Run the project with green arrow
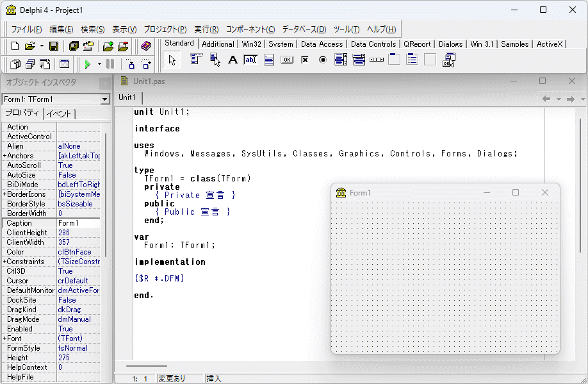Screen dimensions: 588x384 click(x=88, y=64)
